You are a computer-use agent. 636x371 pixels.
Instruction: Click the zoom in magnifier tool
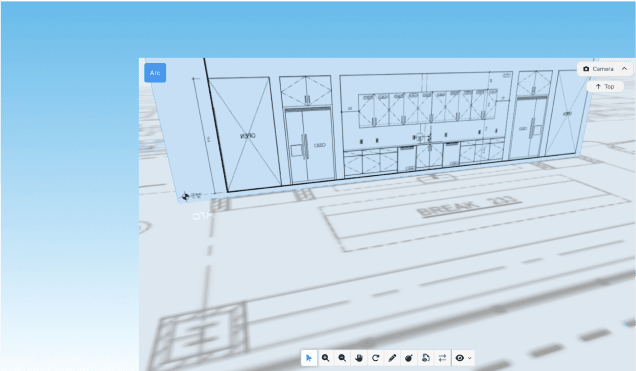(x=325, y=358)
